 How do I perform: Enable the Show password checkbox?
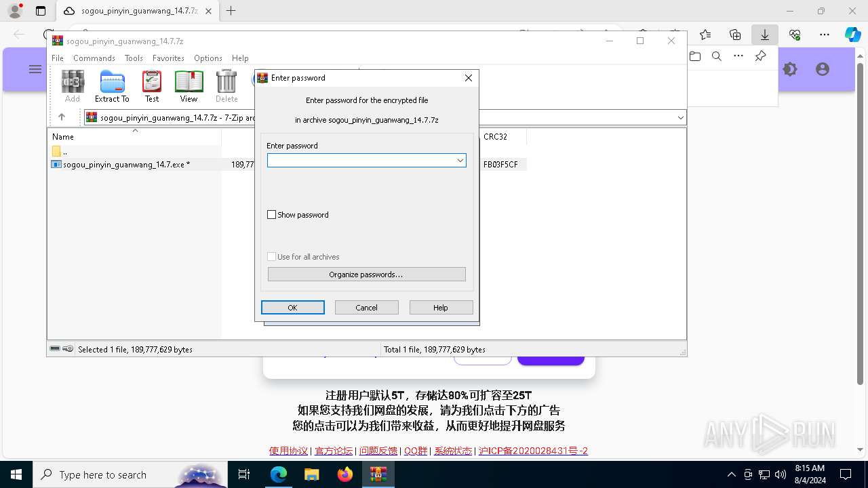pos(272,215)
